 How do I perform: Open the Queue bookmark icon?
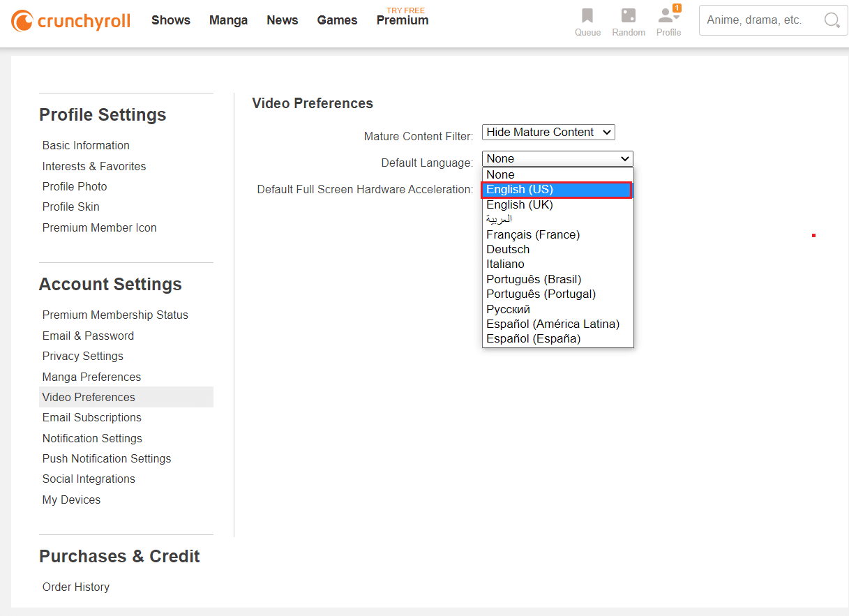coord(587,16)
